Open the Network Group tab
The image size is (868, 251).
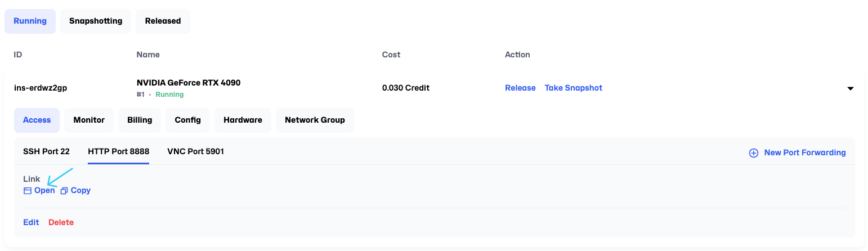315,120
